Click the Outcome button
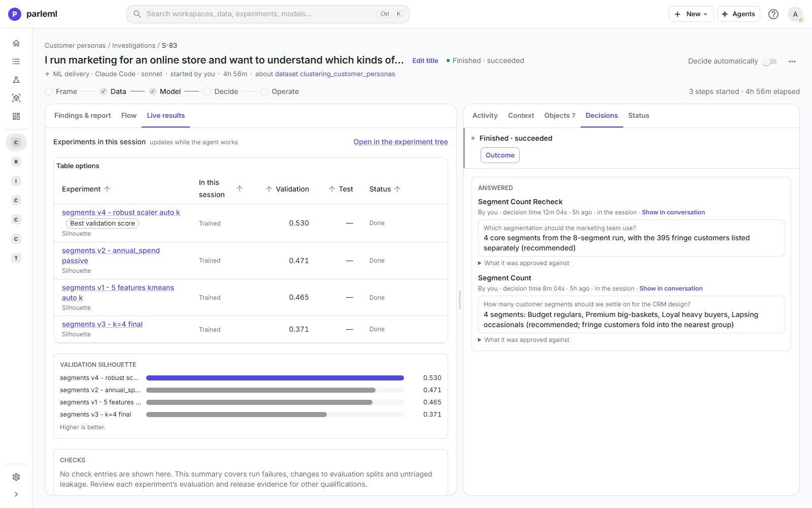 pos(500,155)
